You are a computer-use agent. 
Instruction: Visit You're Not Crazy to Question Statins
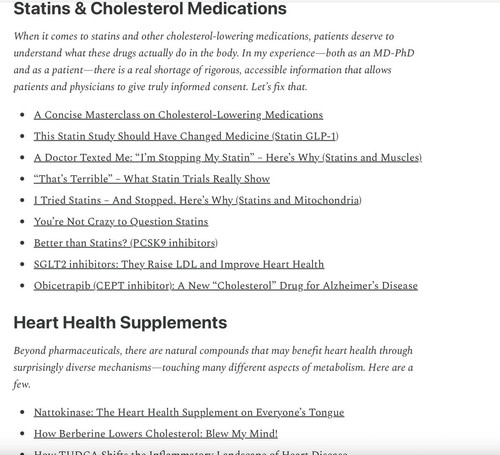pyautogui.click(x=121, y=222)
